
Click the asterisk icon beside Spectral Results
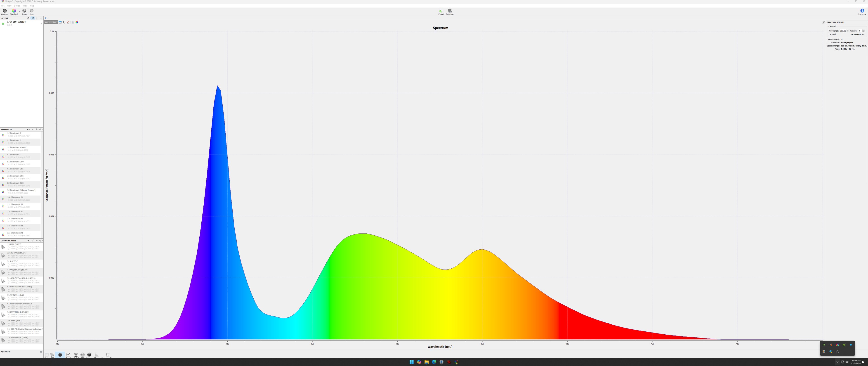(x=823, y=22)
